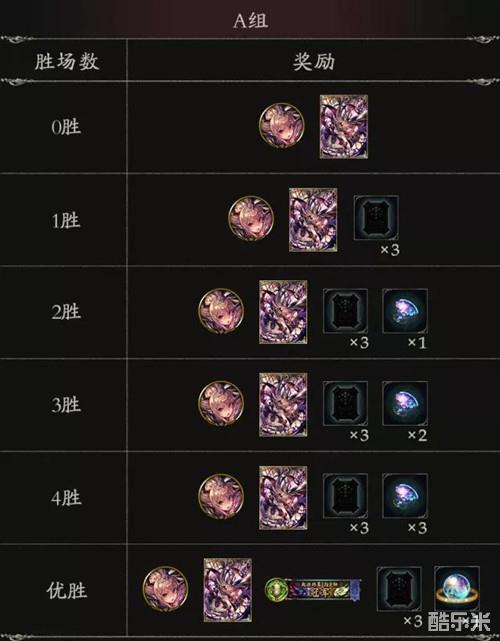Select the card pack ticket in 2胜 row
Viewport: 500px width, 641px height.
click(x=345, y=311)
